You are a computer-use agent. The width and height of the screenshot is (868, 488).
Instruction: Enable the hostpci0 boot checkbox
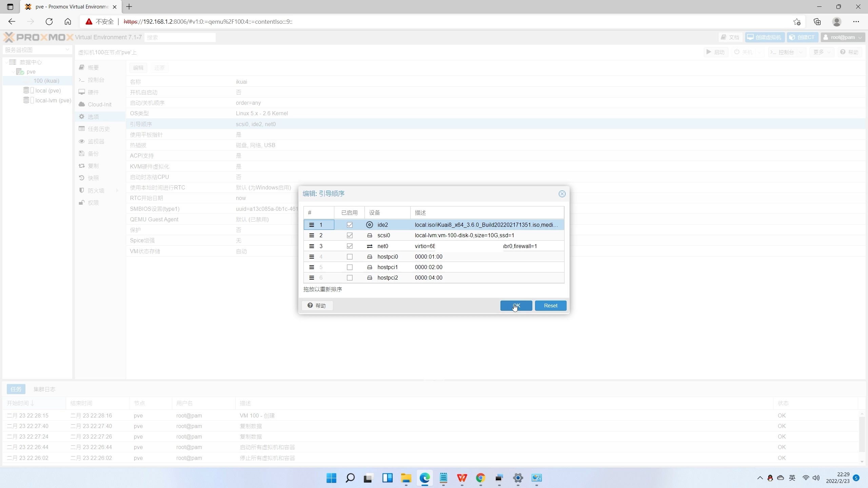tap(350, 257)
